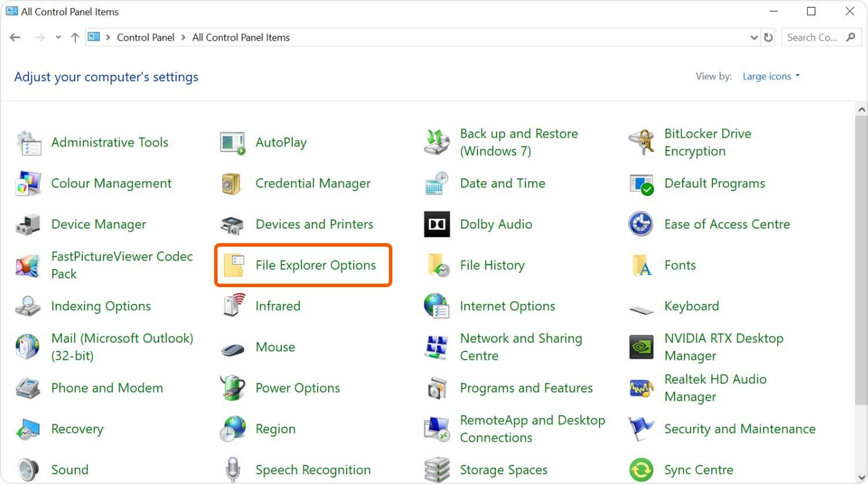Open the Programs and Features link text
Screen dimensions: 868x484
(x=526, y=388)
